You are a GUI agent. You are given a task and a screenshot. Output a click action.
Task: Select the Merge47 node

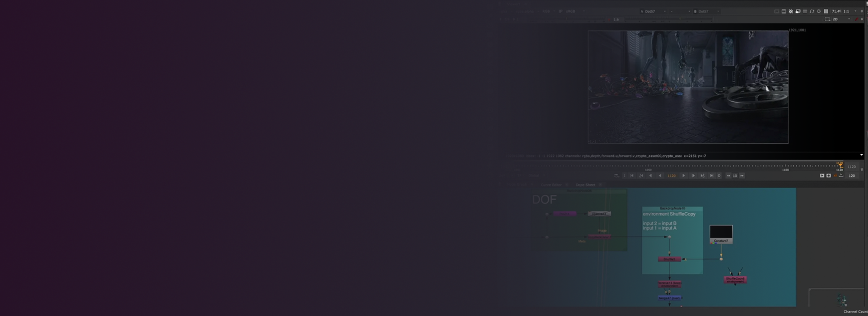pos(670,298)
